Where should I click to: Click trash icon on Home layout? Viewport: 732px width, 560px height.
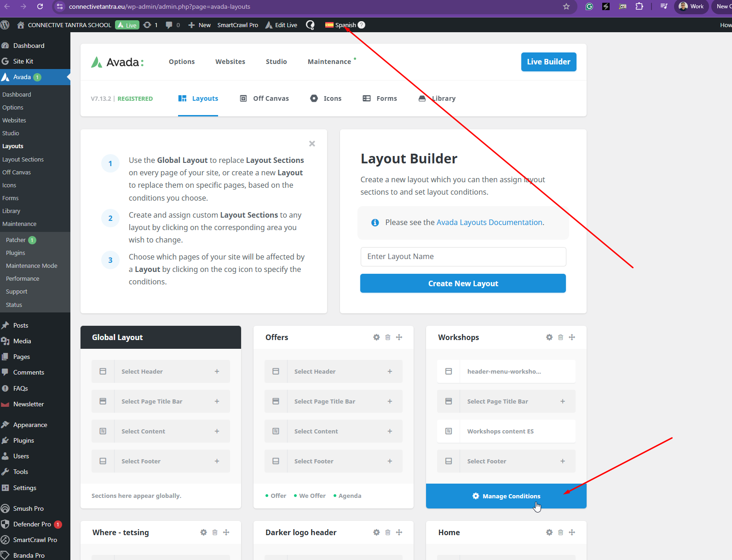(561, 532)
